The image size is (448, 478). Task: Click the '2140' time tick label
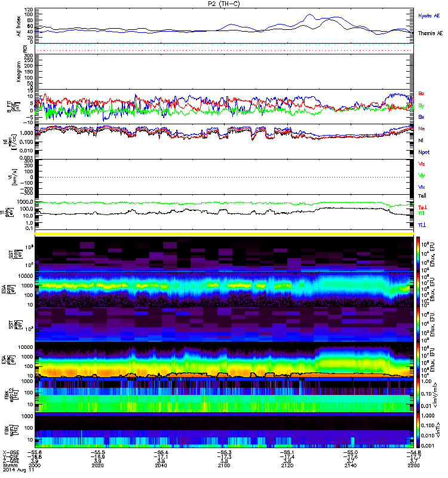point(351,465)
